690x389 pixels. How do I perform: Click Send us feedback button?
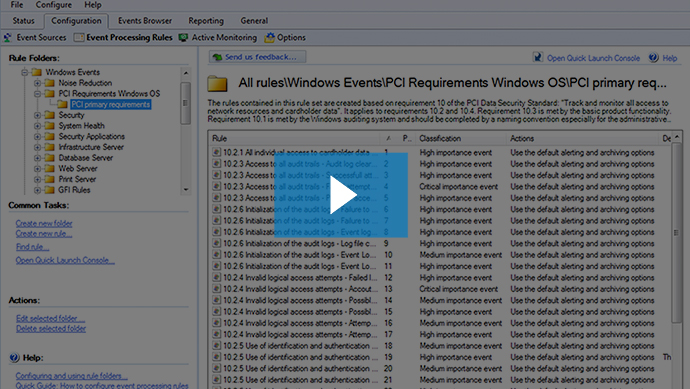pyautogui.click(x=257, y=57)
